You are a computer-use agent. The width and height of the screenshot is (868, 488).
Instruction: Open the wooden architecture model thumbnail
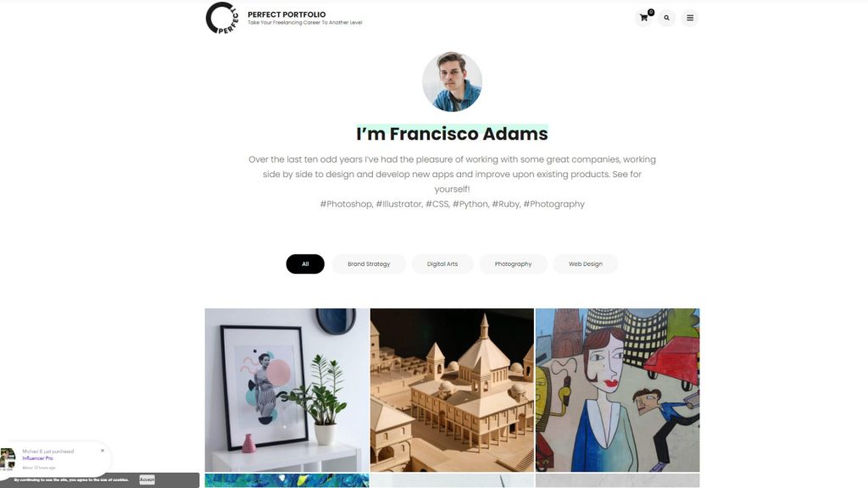(x=452, y=390)
